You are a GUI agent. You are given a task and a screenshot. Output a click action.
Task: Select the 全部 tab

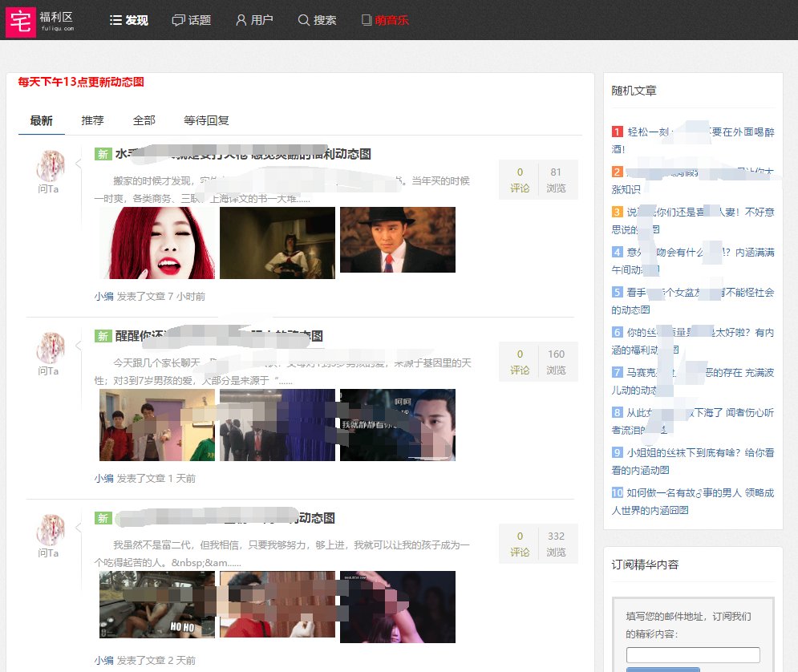pos(144,121)
